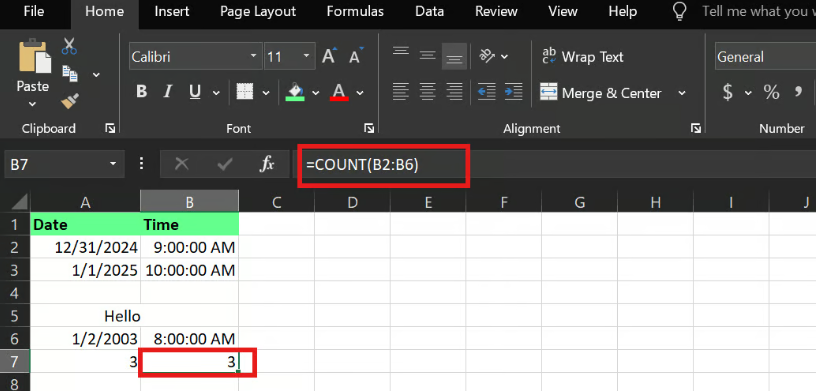816x391 pixels.
Task: Click the Cut scissors icon
Action: [69, 46]
